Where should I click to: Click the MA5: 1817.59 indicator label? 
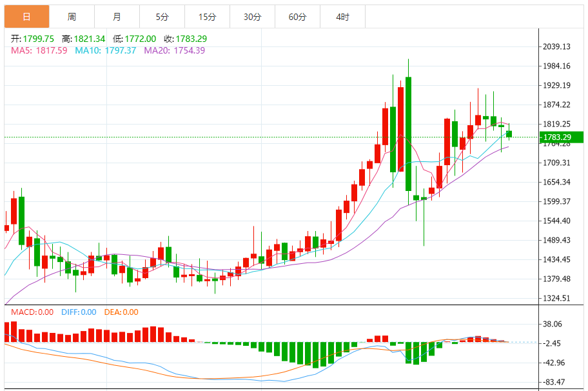tap(39, 50)
